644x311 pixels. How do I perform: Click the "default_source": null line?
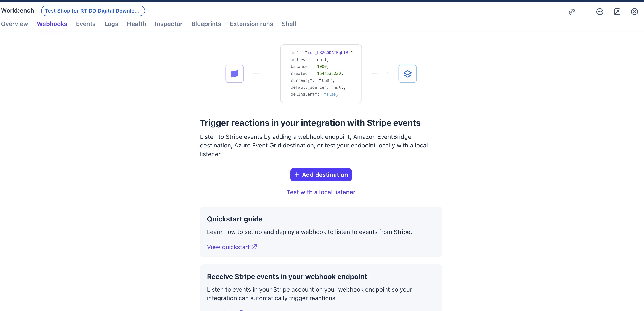[317, 87]
